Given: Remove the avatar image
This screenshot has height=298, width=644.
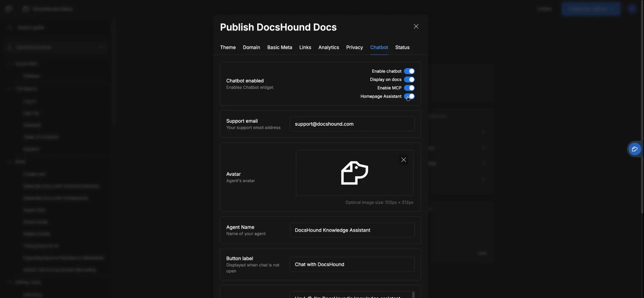Looking at the screenshot, I should click(404, 160).
